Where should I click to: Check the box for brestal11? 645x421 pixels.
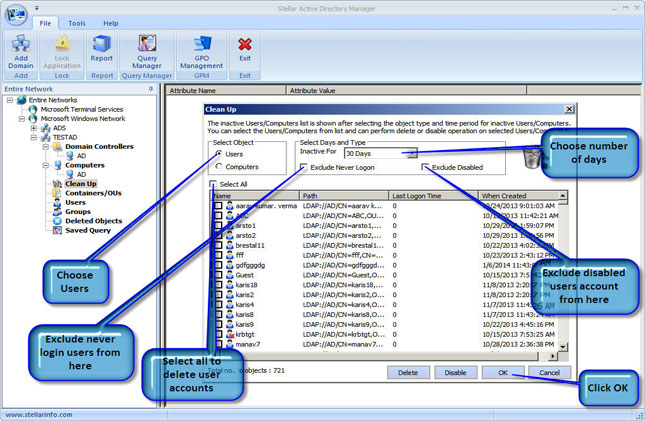[x=218, y=245]
